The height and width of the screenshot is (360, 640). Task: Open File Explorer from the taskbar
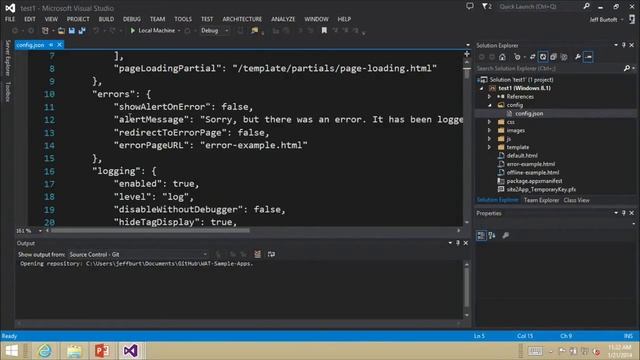coord(73,351)
